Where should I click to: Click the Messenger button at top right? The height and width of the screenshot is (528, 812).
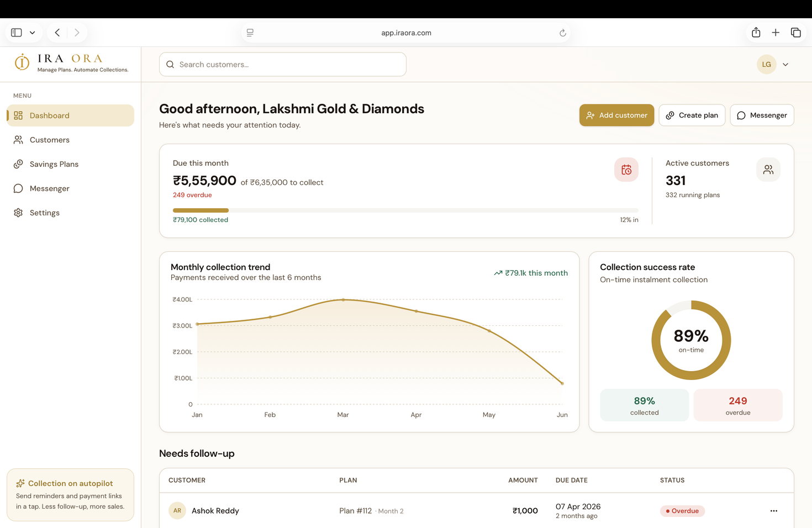point(762,115)
